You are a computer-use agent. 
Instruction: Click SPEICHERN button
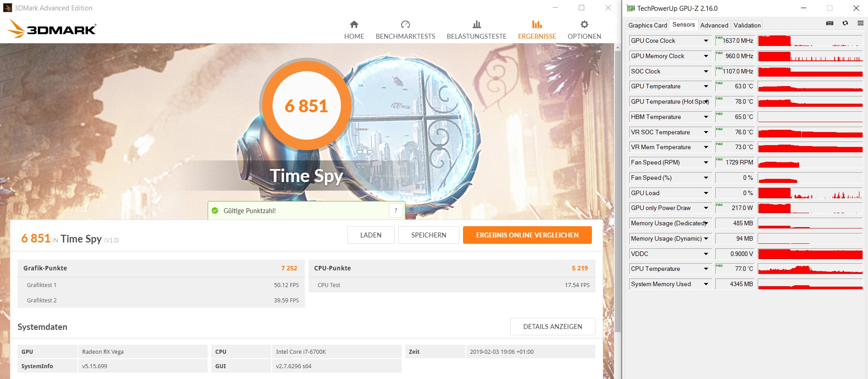(x=429, y=235)
